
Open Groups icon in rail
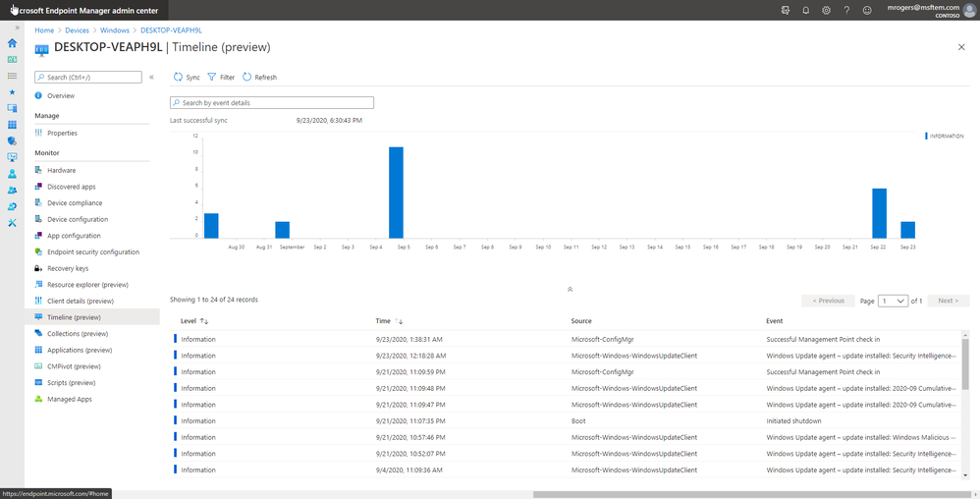click(x=12, y=191)
